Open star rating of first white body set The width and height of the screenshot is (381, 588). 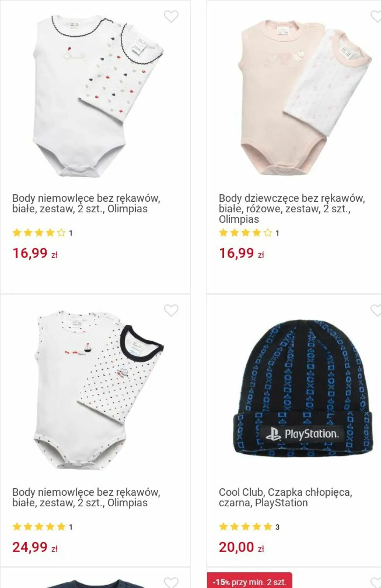(x=39, y=233)
